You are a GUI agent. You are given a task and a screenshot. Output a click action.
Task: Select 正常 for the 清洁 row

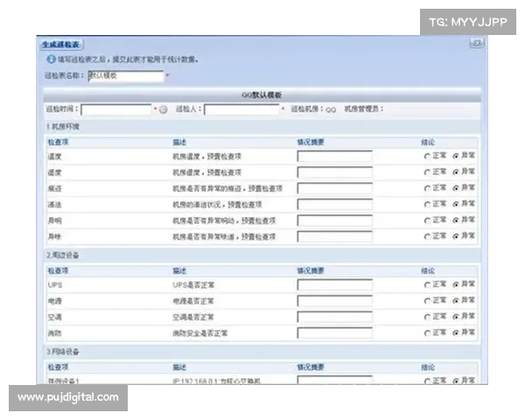[427, 204]
